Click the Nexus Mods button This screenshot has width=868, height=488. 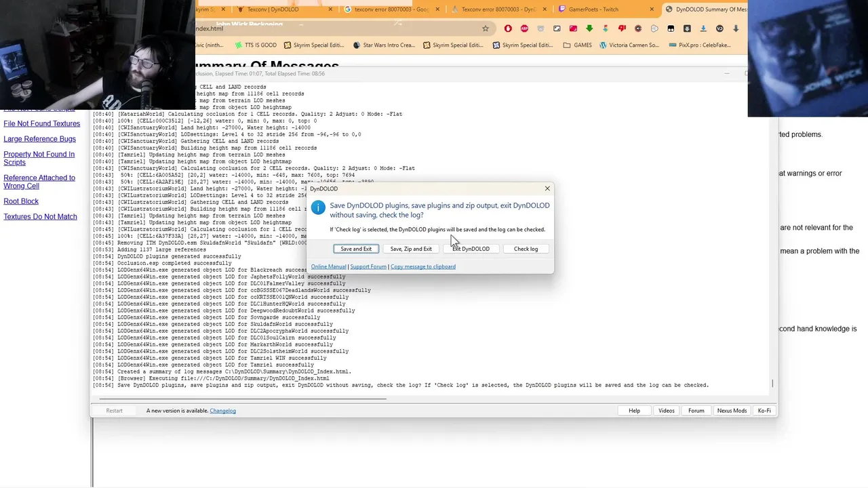pos(732,411)
